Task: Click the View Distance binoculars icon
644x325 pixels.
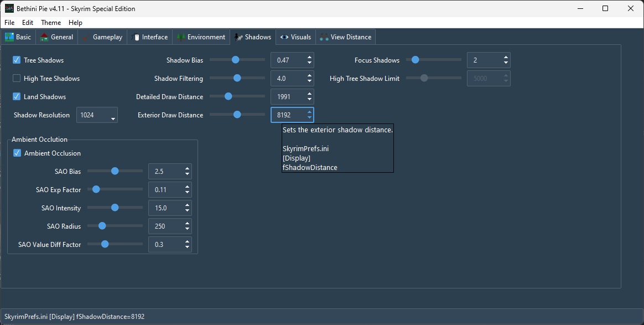Action: click(x=324, y=37)
